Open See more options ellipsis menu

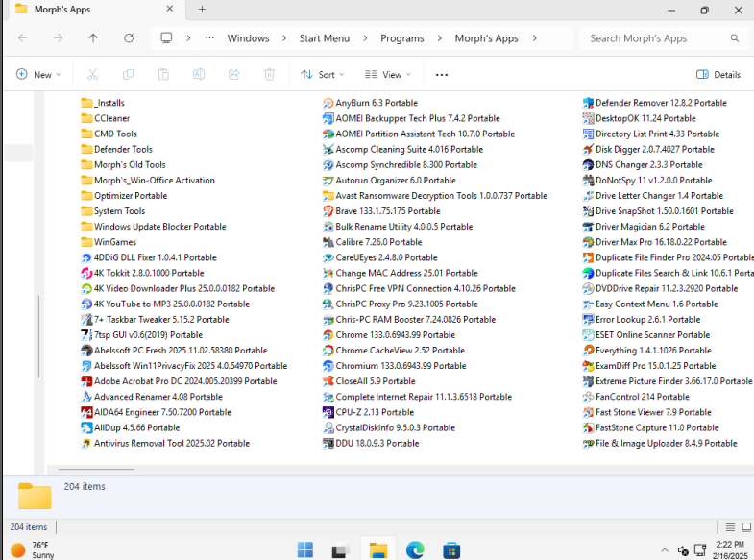click(442, 75)
